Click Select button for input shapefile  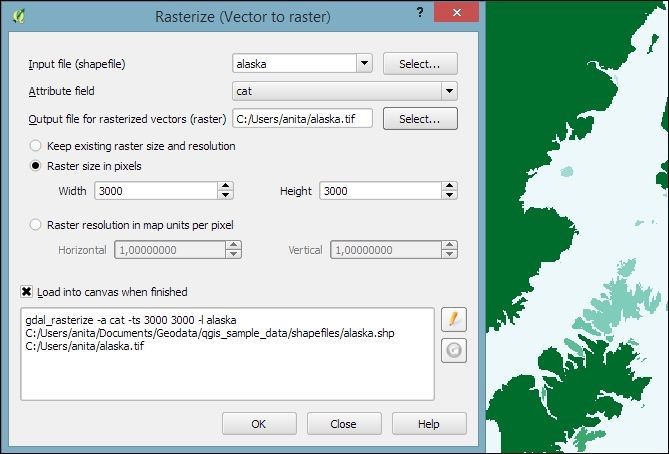point(420,64)
